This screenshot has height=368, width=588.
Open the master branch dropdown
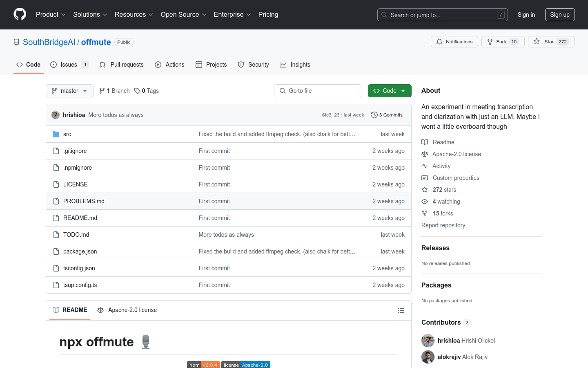(x=69, y=91)
